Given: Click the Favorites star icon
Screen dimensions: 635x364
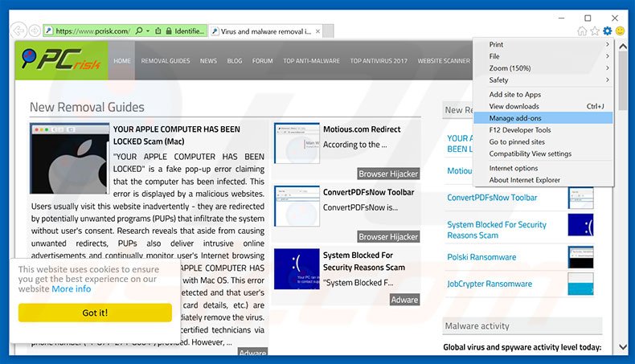Looking at the screenshot, I should pos(595,31).
